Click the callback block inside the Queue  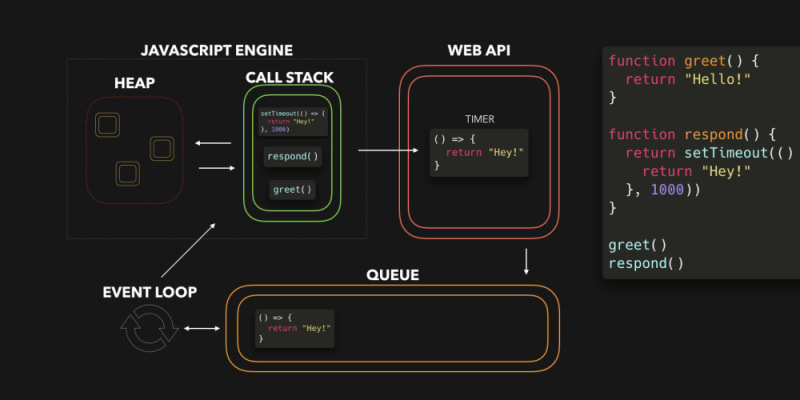point(293,328)
